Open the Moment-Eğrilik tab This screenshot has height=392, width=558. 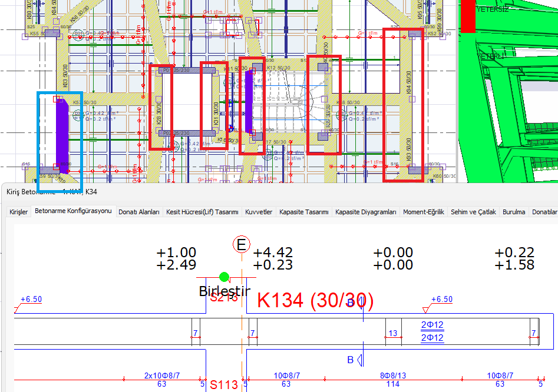point(424,212)
